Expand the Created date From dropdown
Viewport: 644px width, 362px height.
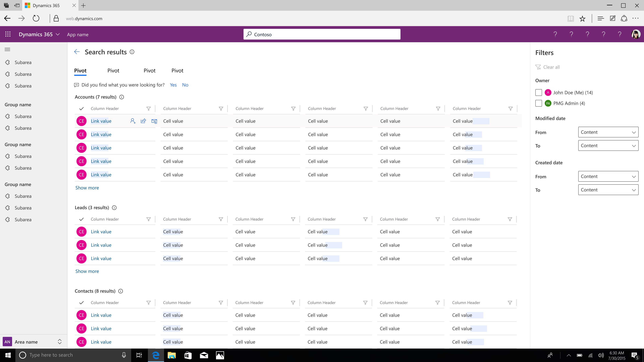[608, 176]
